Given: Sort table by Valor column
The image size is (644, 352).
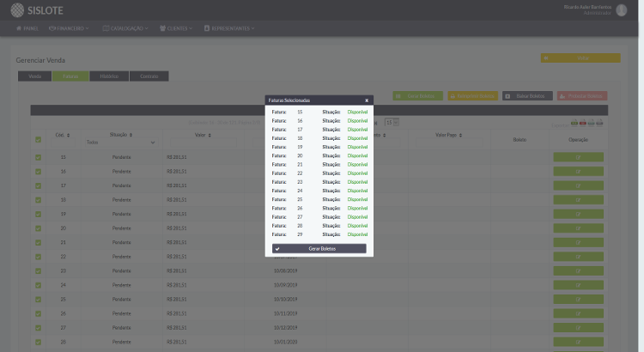Looking at the screenshot, I should (x=203, y=135).
